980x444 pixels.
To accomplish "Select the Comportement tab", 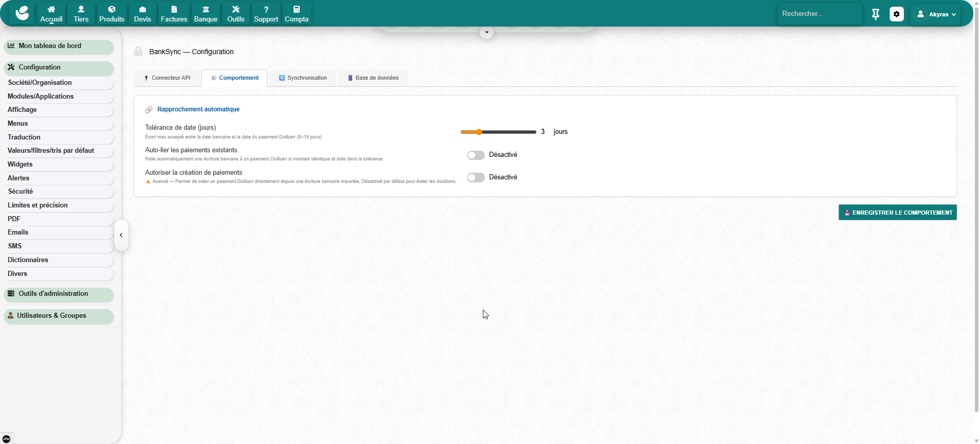I will tap(234, 78).
